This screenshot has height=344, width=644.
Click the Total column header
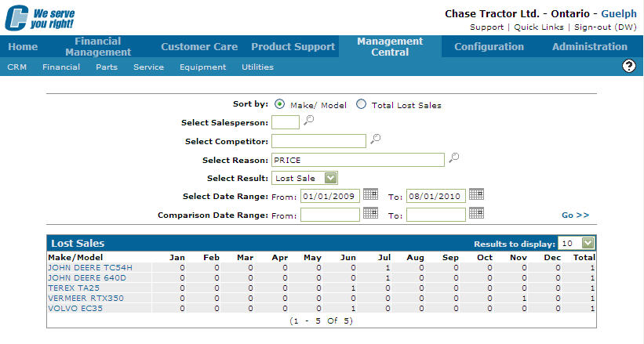(584, 257)
